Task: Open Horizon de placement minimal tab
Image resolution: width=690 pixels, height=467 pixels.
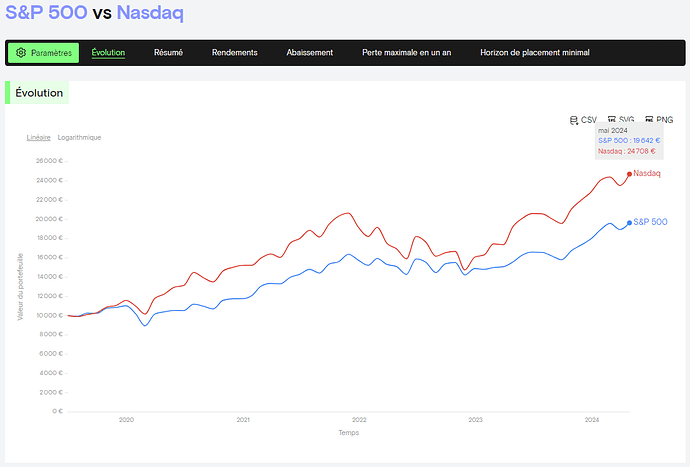Action: pyautogui.click(x=535, y=53)
